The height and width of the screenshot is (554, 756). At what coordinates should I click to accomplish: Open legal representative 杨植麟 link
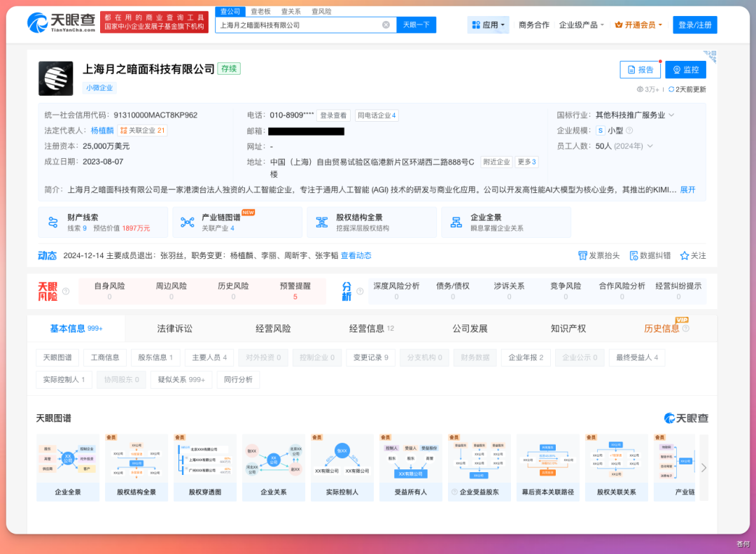pos(102,131)
